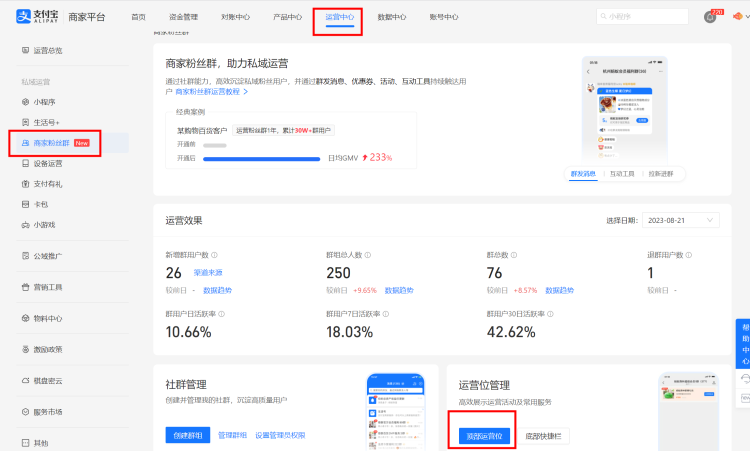Click the 服务市场 sidebar icon
Image resolution: width=750 pixels, height=451 pixels.
(x=25, y=412)
